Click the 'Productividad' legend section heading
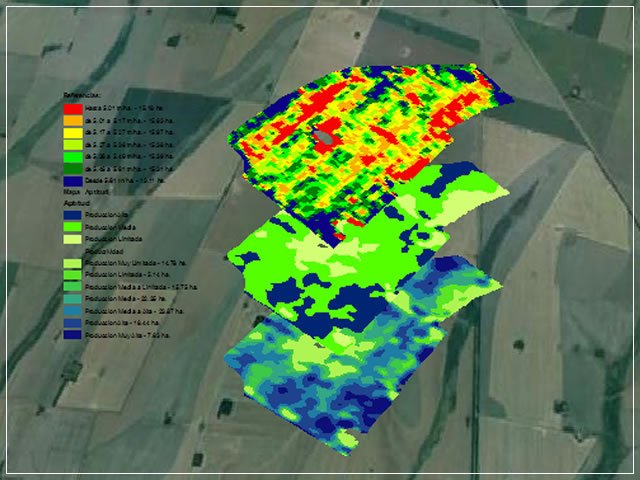This screenshot has height=480, width=640. point(82,252)
